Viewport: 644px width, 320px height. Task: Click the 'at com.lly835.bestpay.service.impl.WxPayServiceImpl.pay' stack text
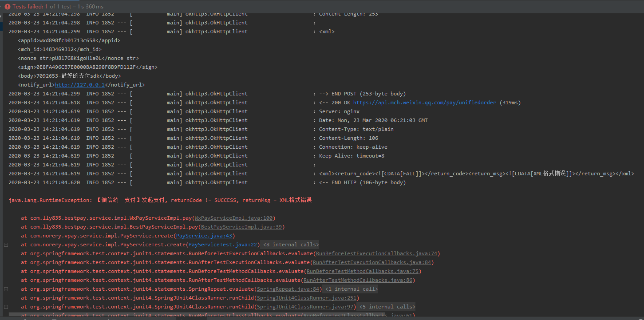coord(107,218)
